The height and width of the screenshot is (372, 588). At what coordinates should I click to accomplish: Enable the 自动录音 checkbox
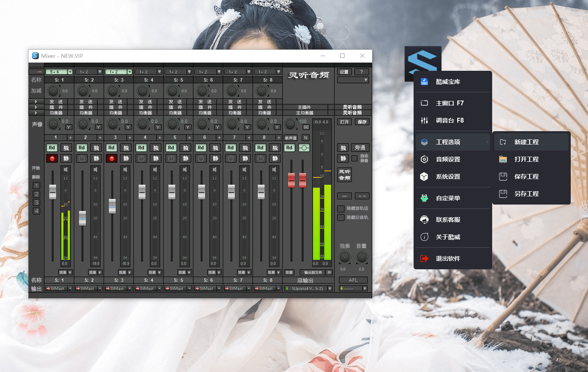(x=354, y=158)
